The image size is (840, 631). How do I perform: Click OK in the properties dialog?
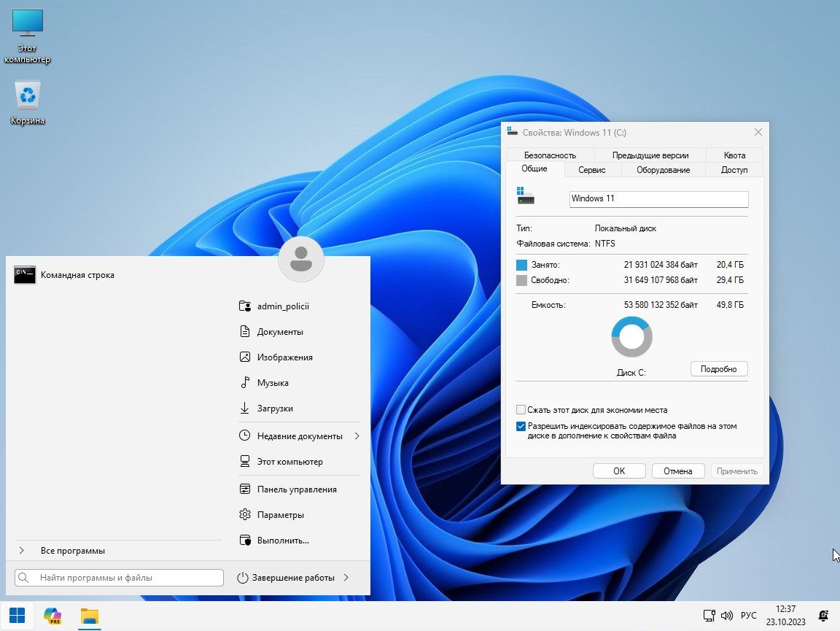point(619,471)
